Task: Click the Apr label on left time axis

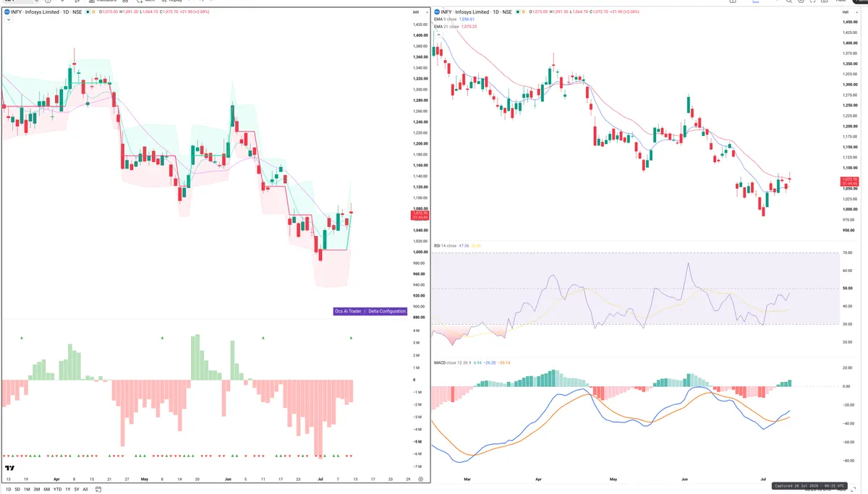Action: coord(56,479)
